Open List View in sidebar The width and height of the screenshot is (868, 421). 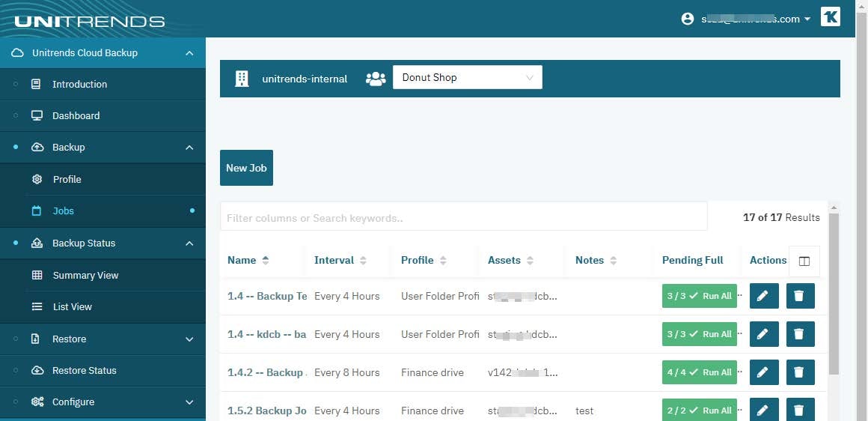click(x=103, y=307)
